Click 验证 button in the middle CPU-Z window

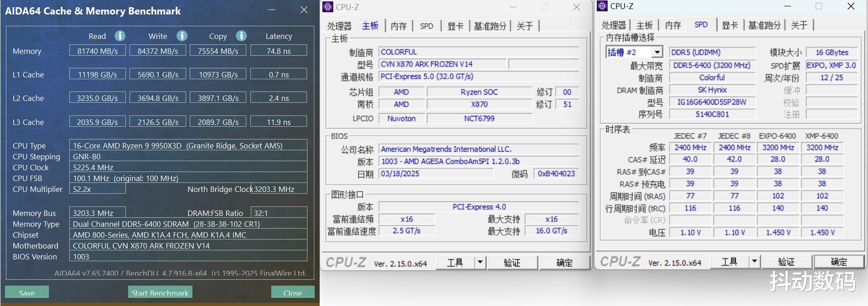point(512,262)
